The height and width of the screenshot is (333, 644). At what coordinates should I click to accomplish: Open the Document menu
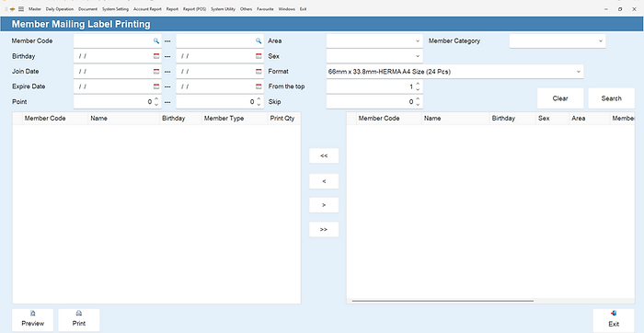pos(88,9)
